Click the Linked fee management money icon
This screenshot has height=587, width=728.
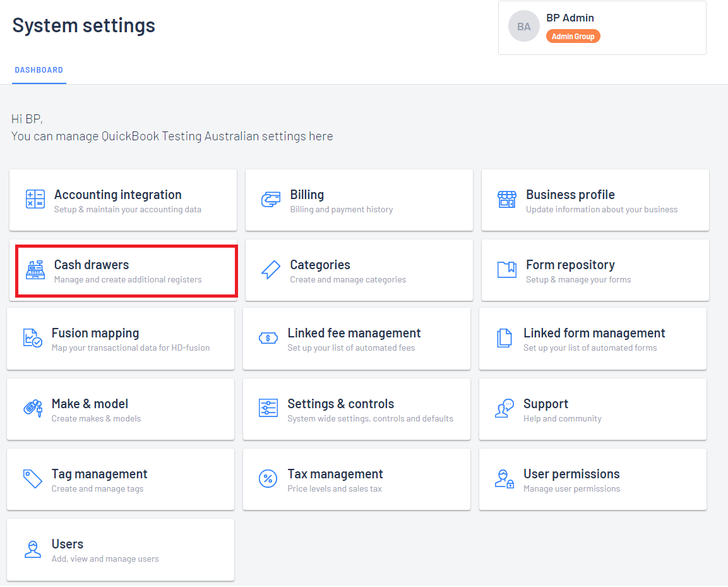(268, 338)
